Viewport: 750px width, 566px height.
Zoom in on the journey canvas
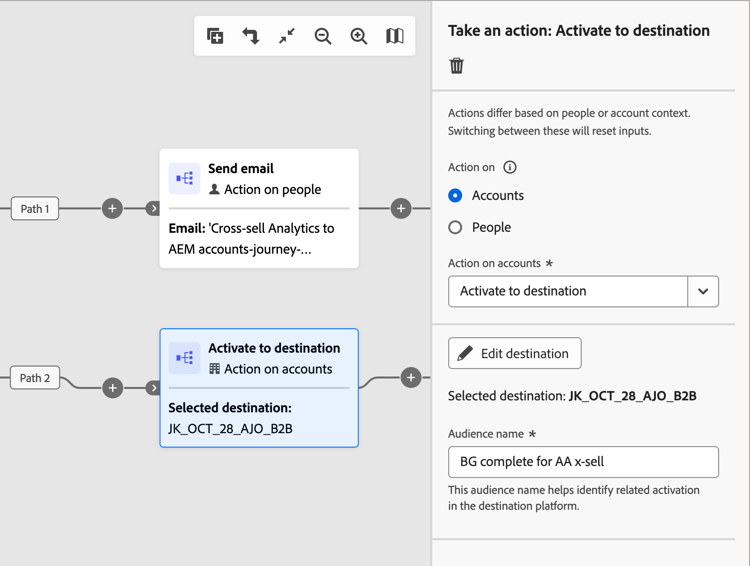359,36
